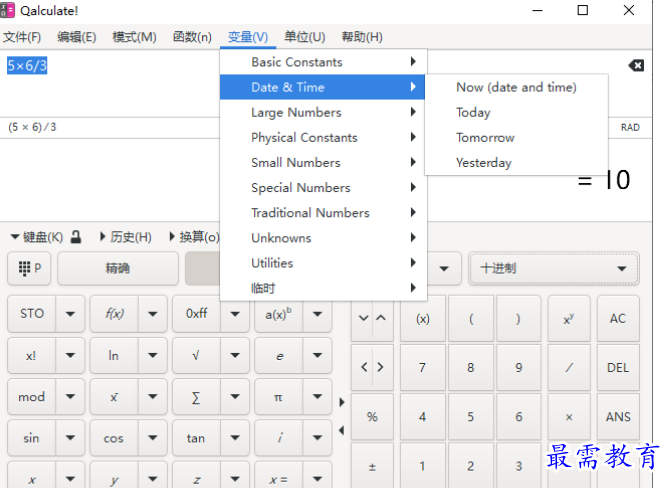Screen dimensions: 668x488
Task: Open dropdown arrow next to cos
Action: tap(153, 438)
